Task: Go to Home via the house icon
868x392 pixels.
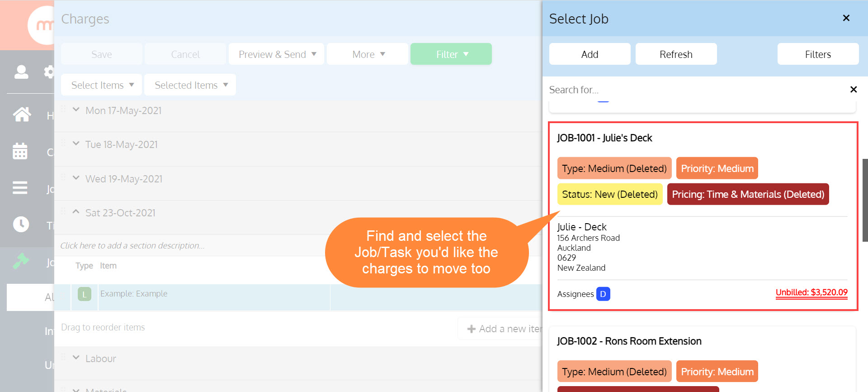Action: pos(22,115)
